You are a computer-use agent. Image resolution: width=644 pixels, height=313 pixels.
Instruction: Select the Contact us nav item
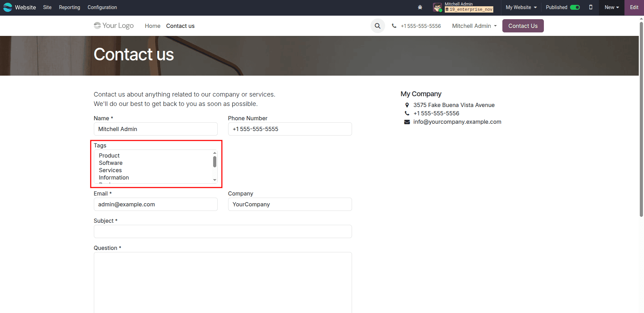pyautogui.click(x=180, y=26)
